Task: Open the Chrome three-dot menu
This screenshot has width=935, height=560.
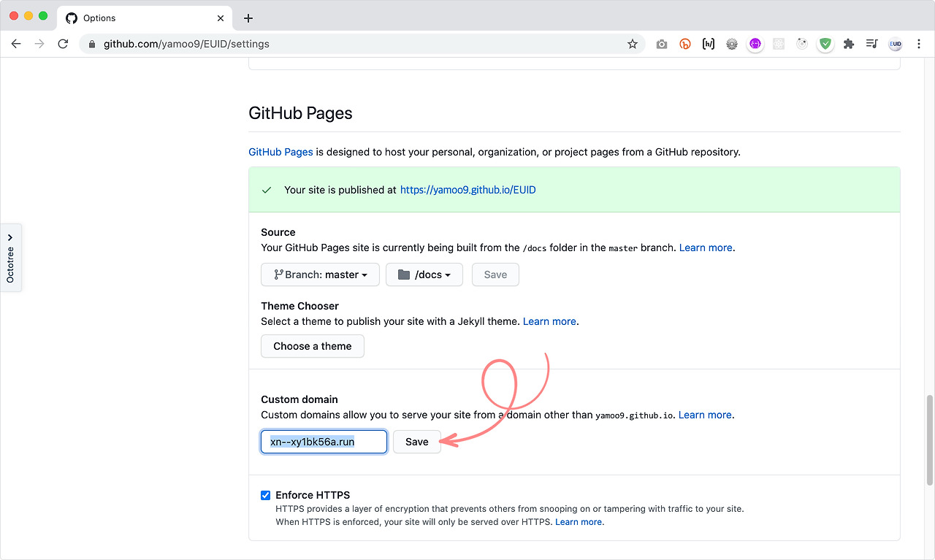Action: (x=918, y=44)
